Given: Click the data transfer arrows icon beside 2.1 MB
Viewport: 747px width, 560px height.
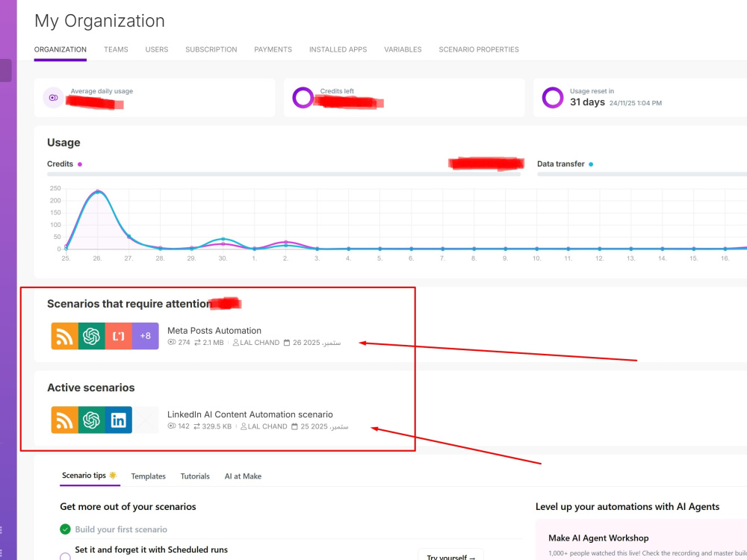Looking at the screenshot, I should [x=197, y=343].
